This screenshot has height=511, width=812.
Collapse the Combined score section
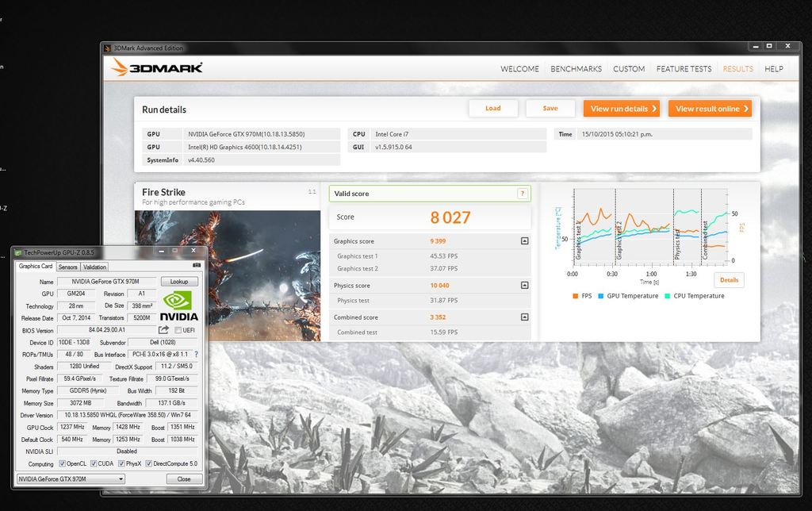point(525,317)
